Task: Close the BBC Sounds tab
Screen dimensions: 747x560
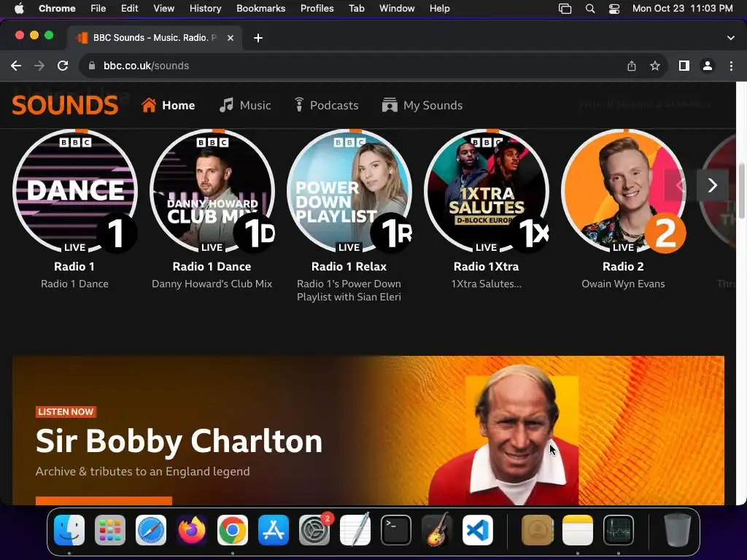Action: click(x=231, y=38)
